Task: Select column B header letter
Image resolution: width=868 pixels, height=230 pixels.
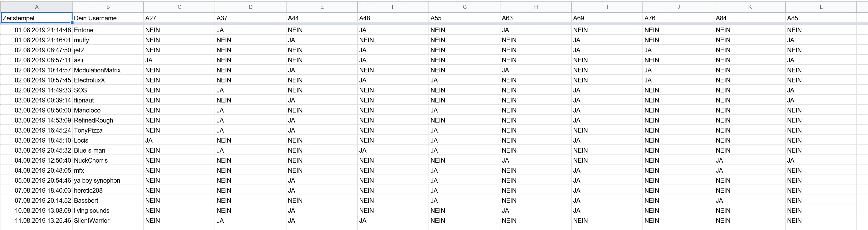Action: click(x=108, y=7)
